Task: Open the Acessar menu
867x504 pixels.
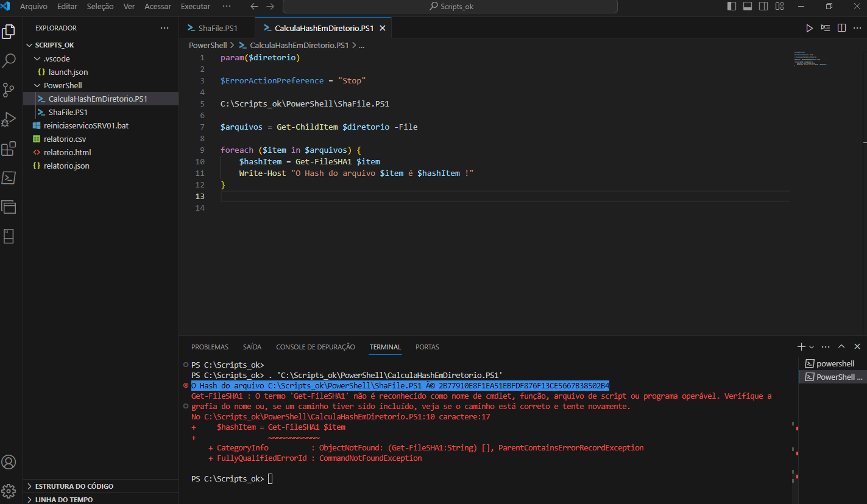Action: (158, 7)
